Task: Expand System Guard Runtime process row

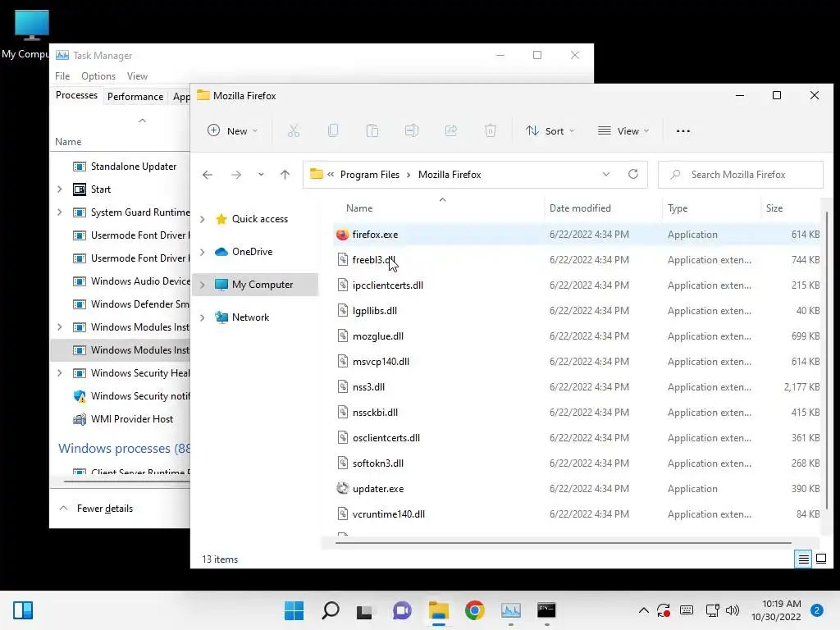Action: [59, 212]
